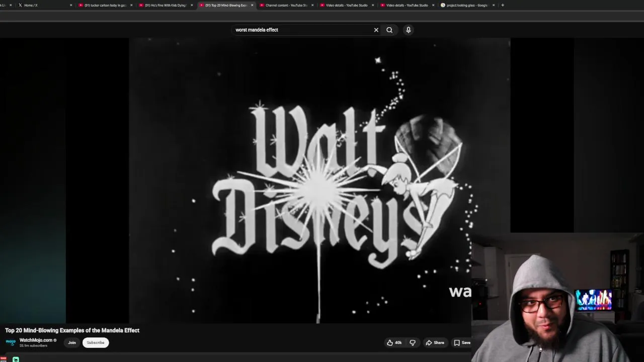Click the teal square icon at bottom left

[x=16, y=359]
